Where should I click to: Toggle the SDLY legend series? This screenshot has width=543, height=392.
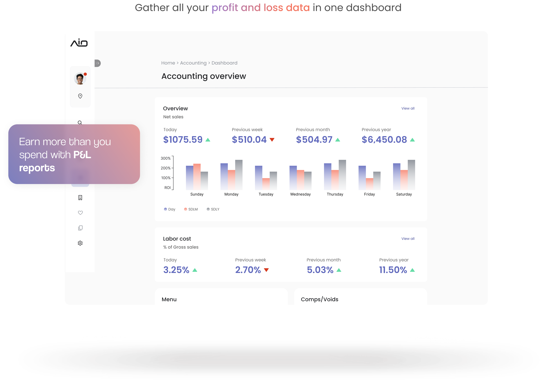point(213,209)
